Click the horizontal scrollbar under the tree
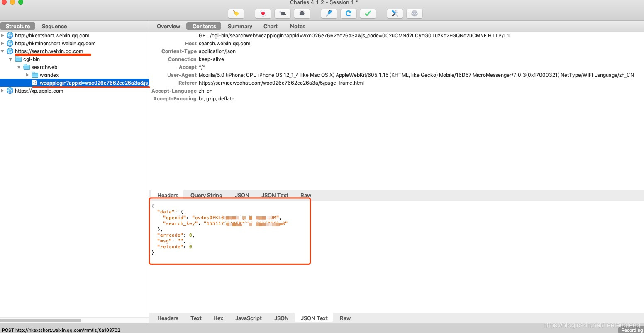The image size is (644, 333). [x=41, y=321]
